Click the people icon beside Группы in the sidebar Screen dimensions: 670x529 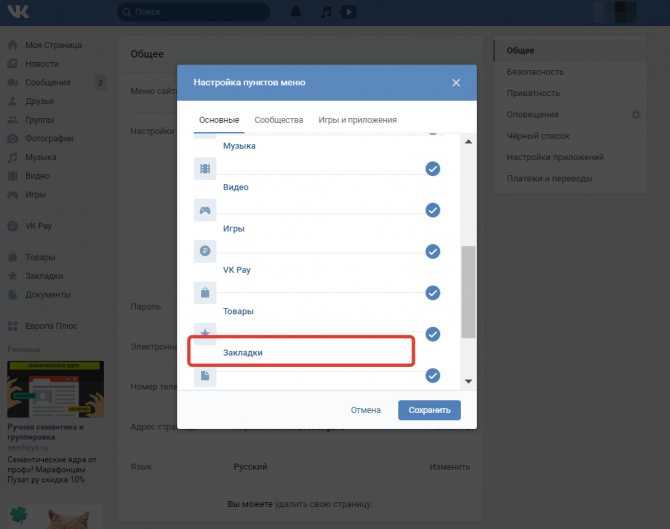click(13, 120)
